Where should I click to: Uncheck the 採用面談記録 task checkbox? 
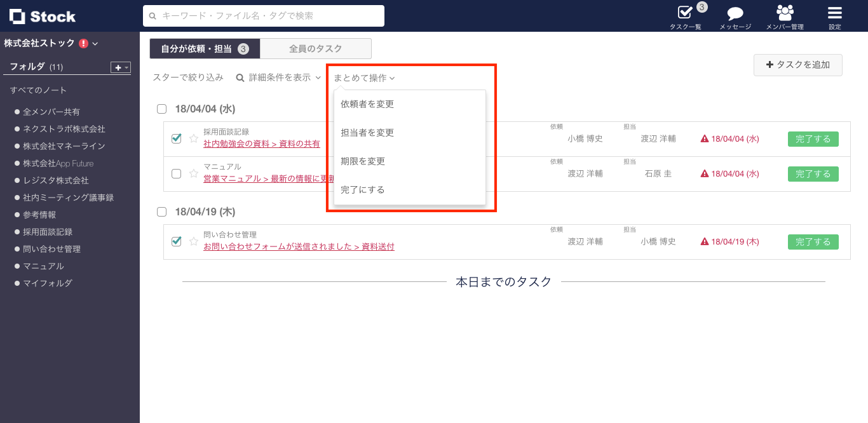click(176, 138)
